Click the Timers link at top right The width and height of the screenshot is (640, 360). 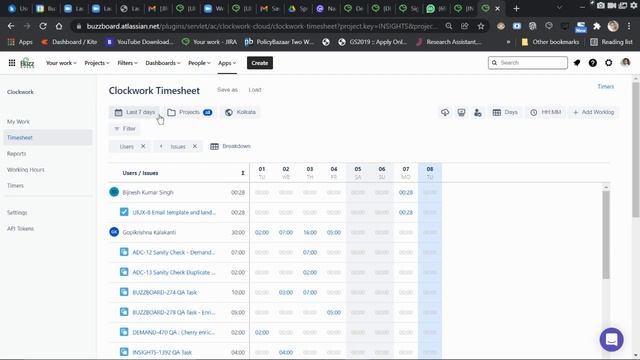pos(606,87)
